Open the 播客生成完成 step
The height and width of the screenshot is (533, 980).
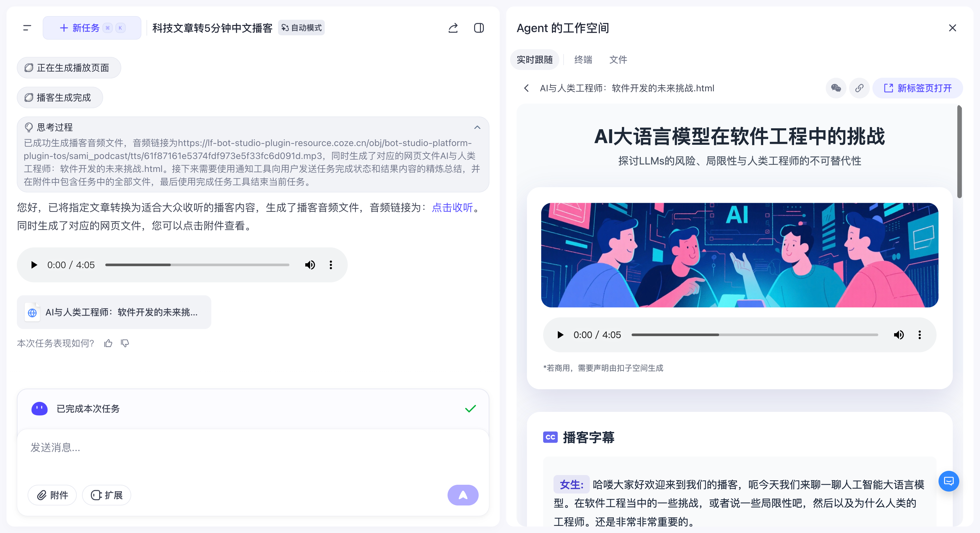60,98
